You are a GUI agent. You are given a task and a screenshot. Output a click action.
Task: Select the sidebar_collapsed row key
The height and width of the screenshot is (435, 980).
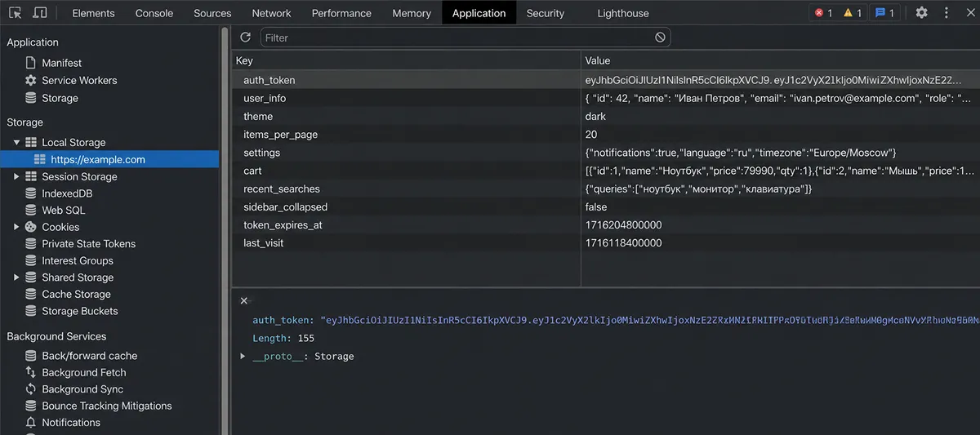(285, 207)
